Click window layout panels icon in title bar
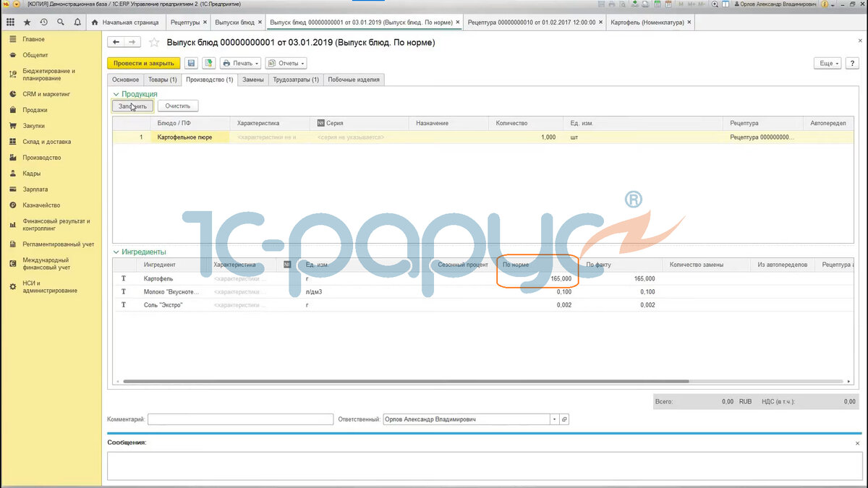 tap(726, 4)
